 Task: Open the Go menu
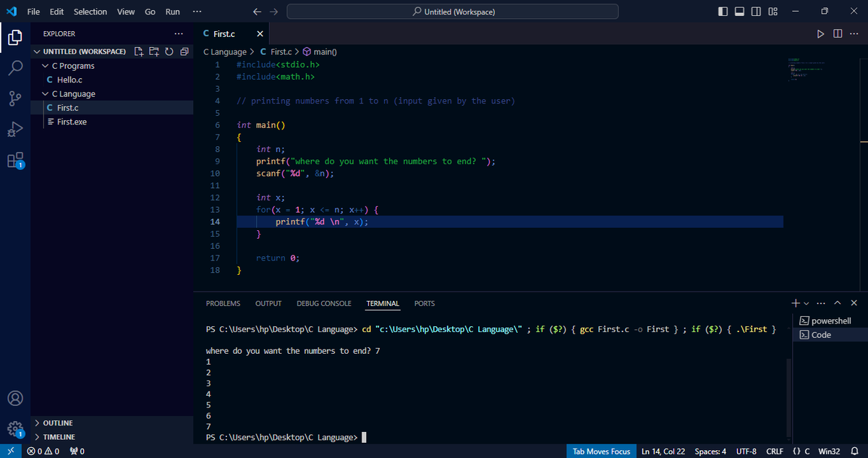(150, 12)
